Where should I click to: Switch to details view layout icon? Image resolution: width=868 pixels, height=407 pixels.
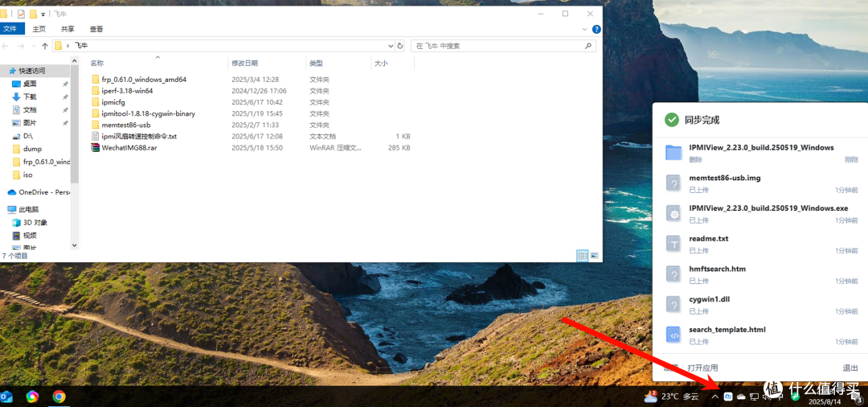coord(583,256)
